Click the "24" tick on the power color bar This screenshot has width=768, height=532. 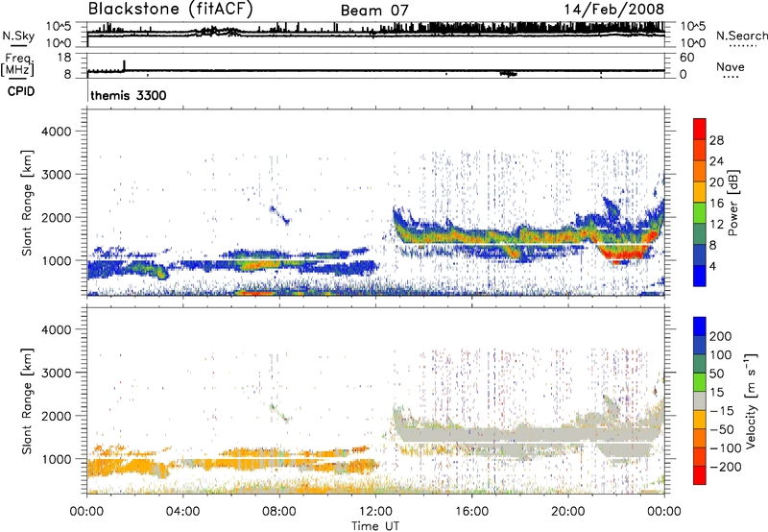click(716, 161)
